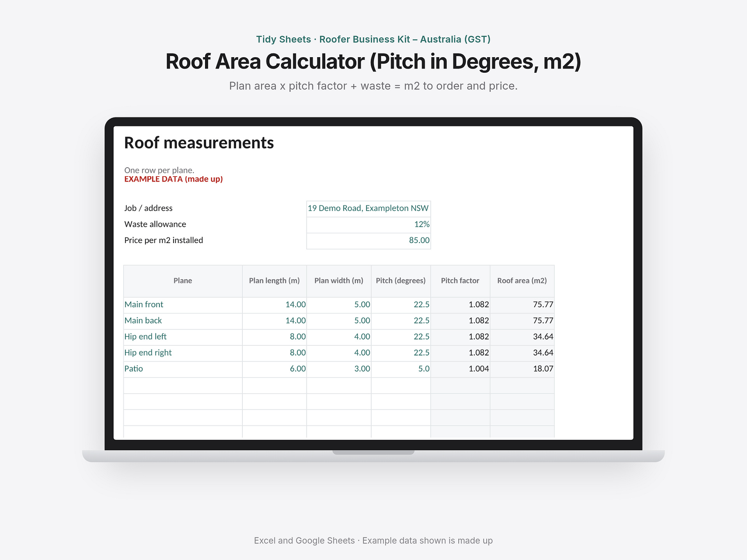Select Patio pitch value 5.0

(401, 369)
